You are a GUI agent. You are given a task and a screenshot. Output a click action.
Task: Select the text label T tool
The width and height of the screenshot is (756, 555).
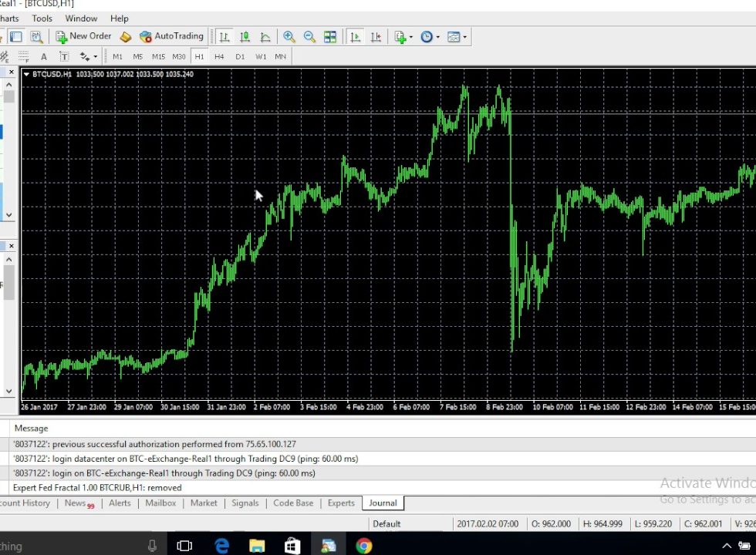(x=64, y=57)
